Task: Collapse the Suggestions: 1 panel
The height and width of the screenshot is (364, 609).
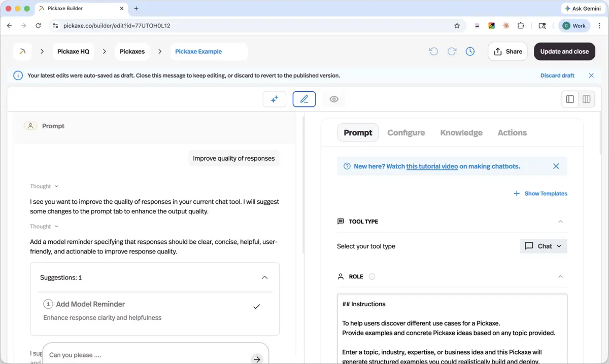Action: coord(264,278)
